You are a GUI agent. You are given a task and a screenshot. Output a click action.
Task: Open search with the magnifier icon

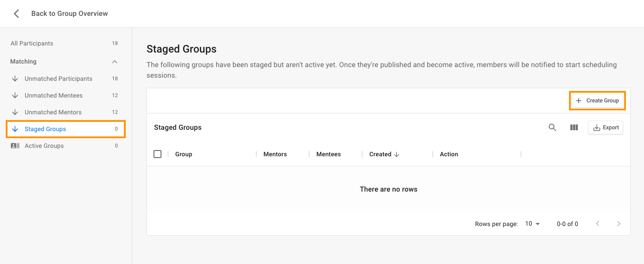[x=552, y=128]
